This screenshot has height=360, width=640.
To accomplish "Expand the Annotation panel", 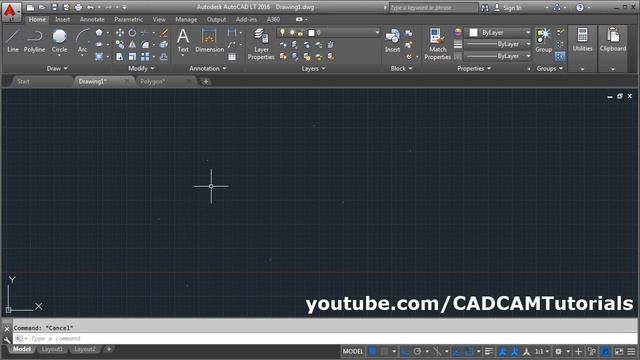I will [x=207, y=69].
